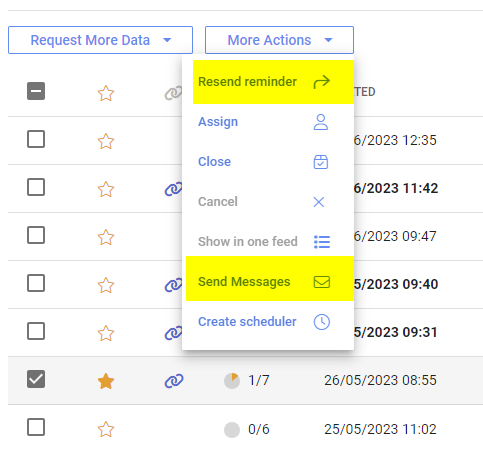This screenshot has width=483, height=472.
Task: Click the Resend reminder arrow icon
Action: click(x=321, y=82)
